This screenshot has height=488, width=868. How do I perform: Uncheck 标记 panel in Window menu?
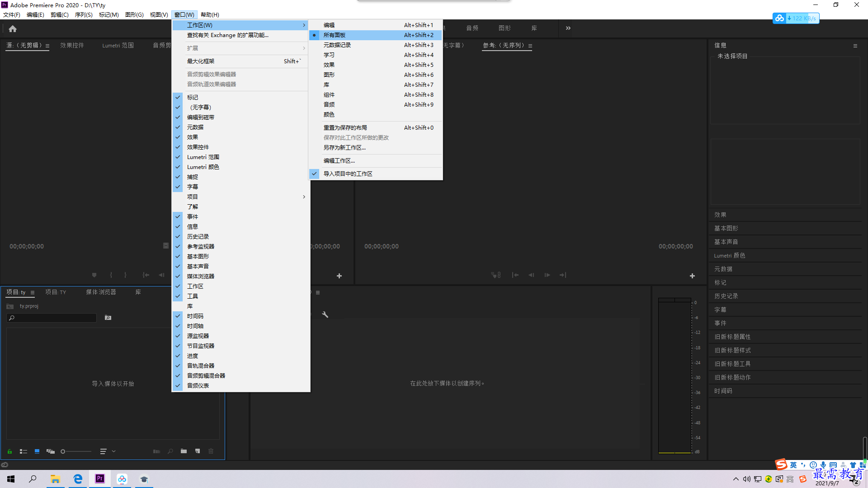pos(241,97)
